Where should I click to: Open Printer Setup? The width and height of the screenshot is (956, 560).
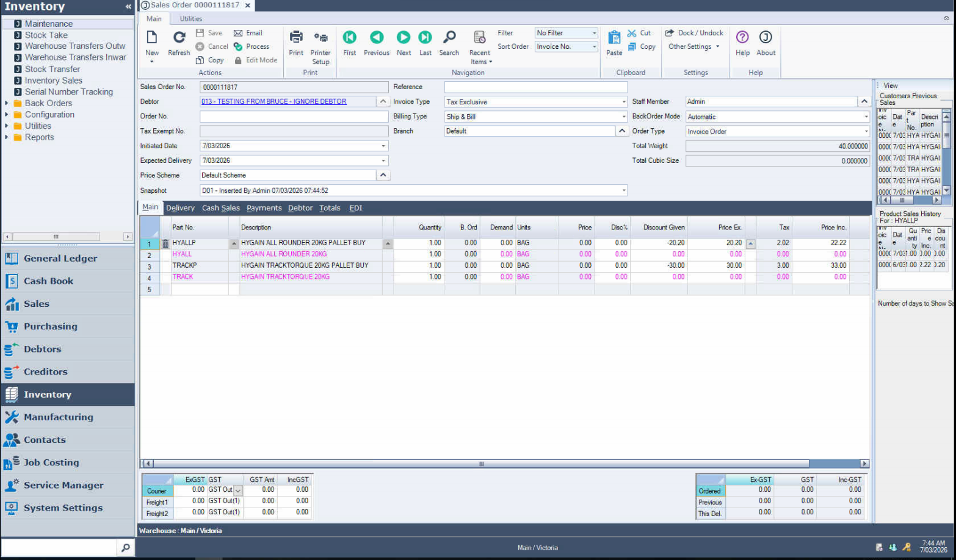(x=320, y=38)
